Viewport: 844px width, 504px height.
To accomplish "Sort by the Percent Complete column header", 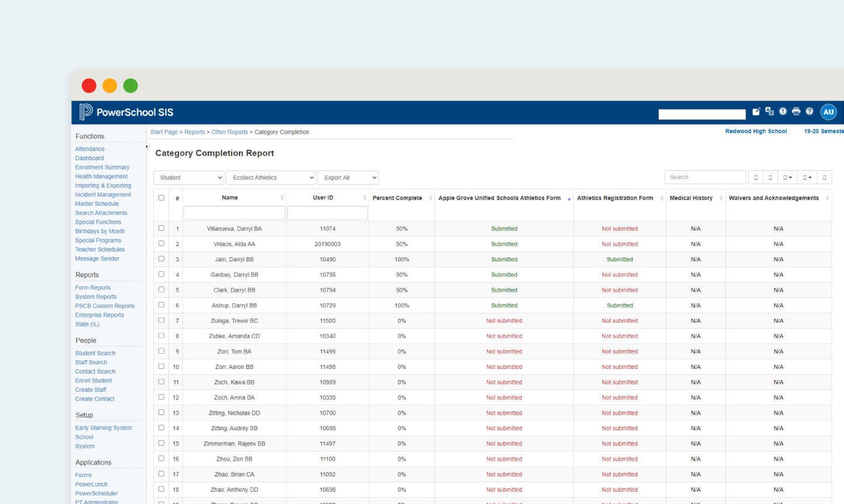I will point(397,198).
